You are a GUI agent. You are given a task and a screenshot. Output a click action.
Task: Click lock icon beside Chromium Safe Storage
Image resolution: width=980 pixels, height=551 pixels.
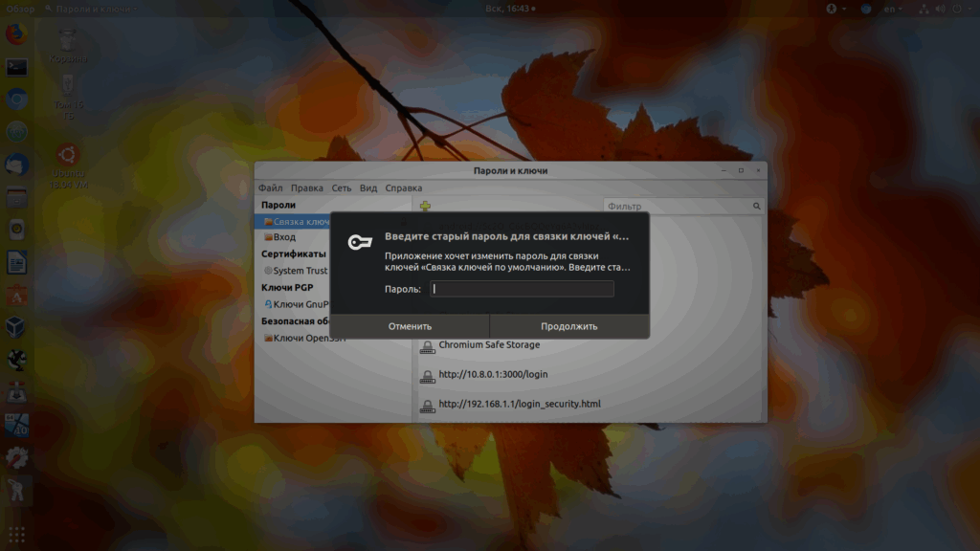(x=427, y=346)
